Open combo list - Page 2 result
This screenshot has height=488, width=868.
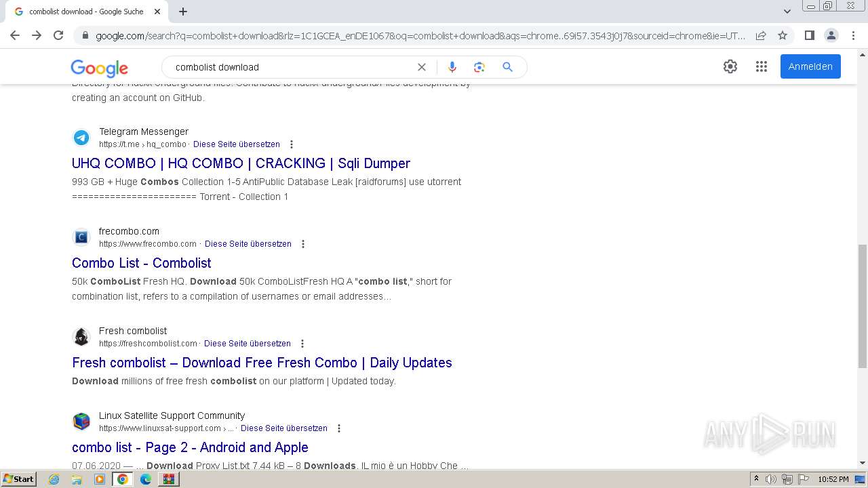coord(190,447)
